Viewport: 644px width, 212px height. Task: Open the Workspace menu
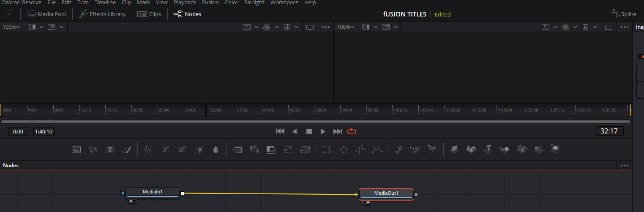pos(284,3)
